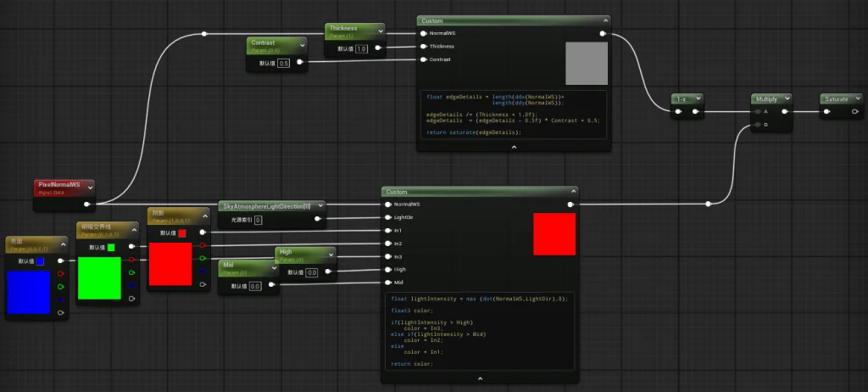The width and height of the screenshot is (868, 392).
Task: Click the SkyAtmosphereLightDirection output pin
Action: (x=317, y=219)
